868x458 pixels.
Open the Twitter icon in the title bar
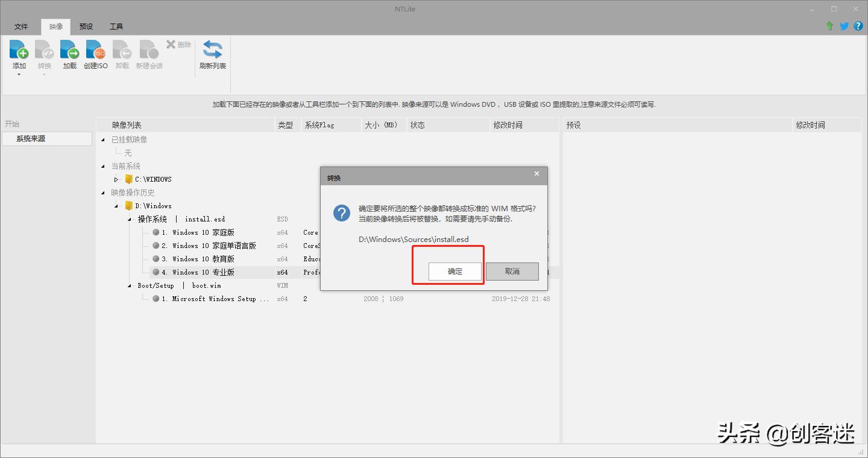844,26
